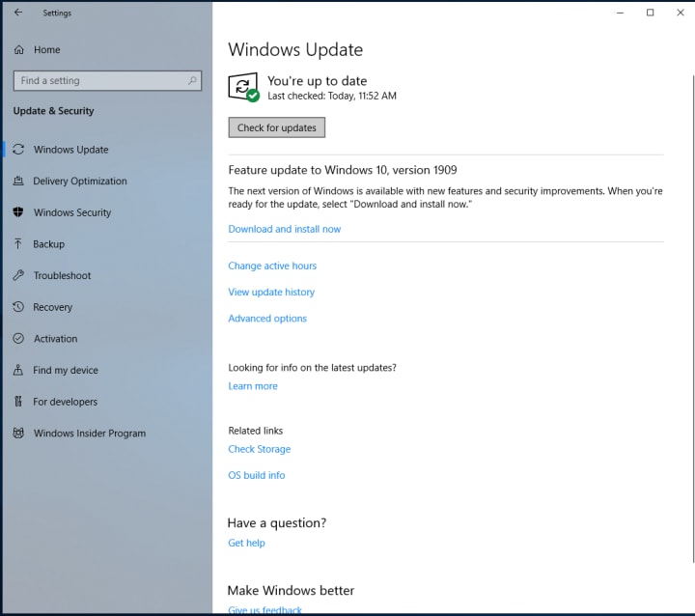Click the Activation checkmark circle icon

pos(18,338)
